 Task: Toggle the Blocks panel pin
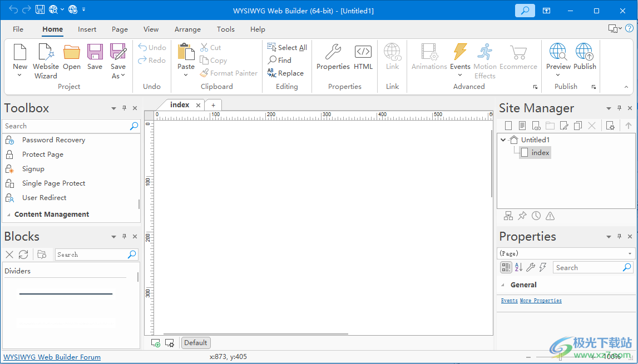tap(124, 236)
